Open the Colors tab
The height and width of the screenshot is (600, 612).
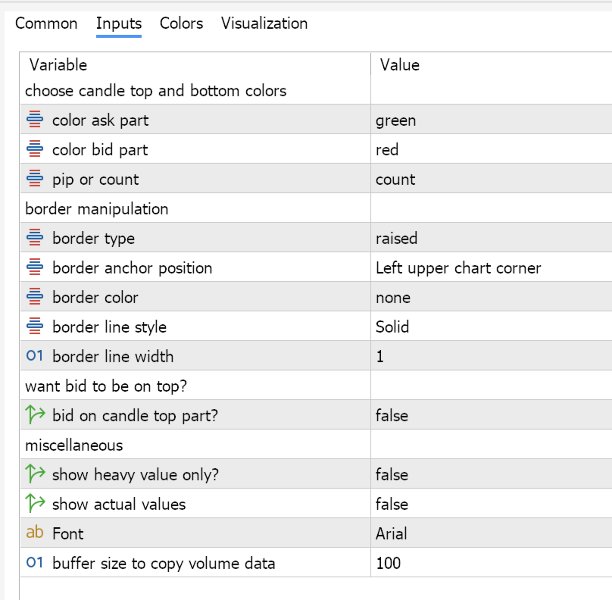[x=181, y=23]
